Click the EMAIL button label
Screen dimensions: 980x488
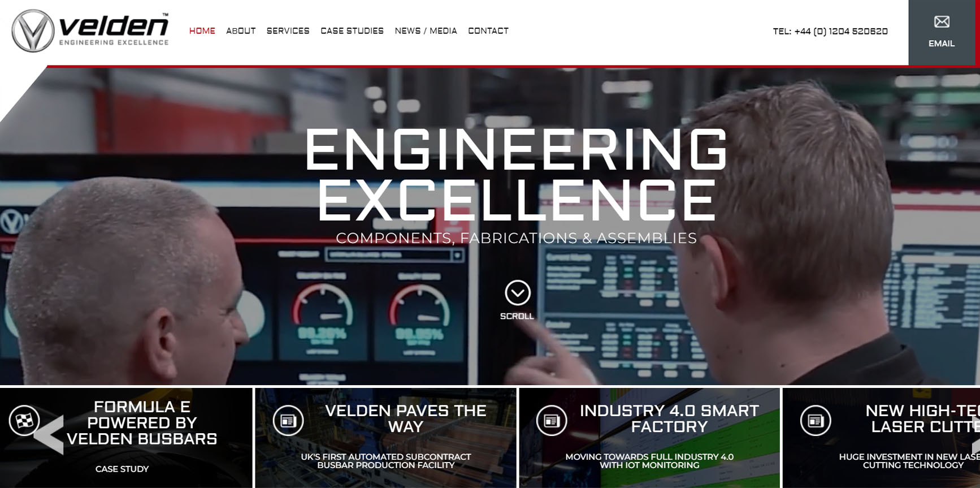coord(942,44)
